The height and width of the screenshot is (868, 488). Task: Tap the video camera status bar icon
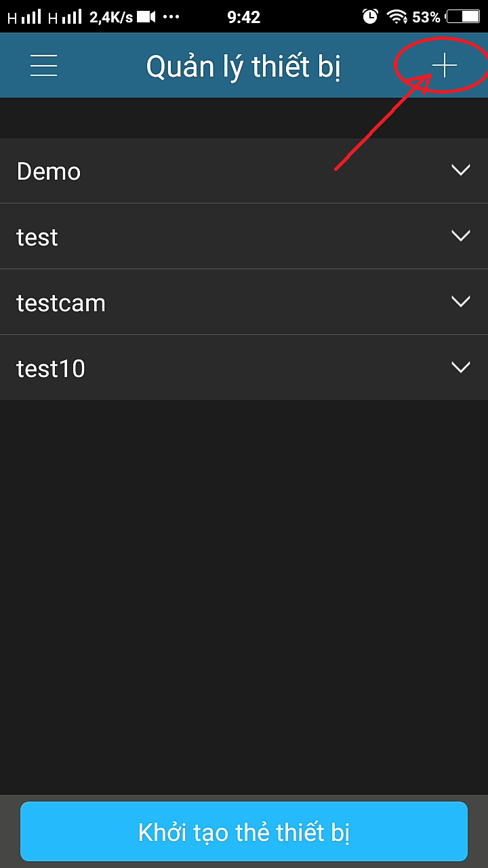[x=147, y=17]
